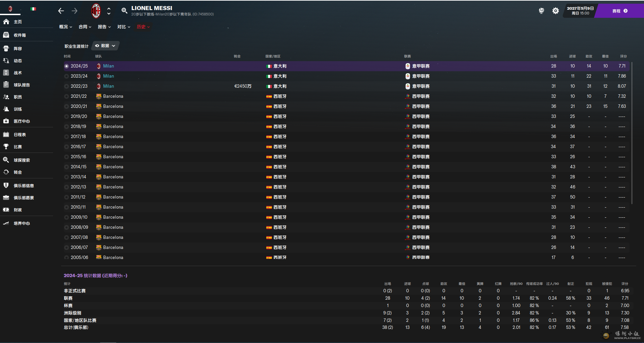
Task: Open the 日程表 schedule calendar icon
Action: tap(6, 134)
